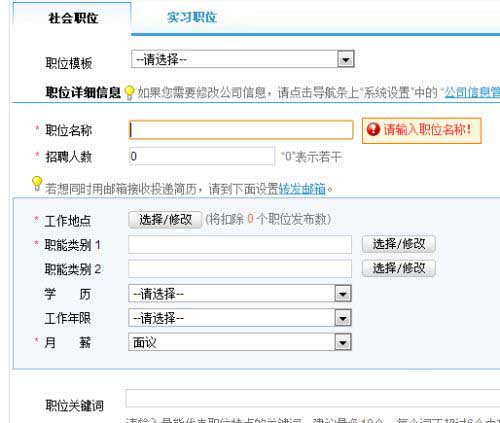Image resolution: width=500 pixels, height=423 pixels.
Task: Follow the 转发邮箱 link
Action: 302,189
